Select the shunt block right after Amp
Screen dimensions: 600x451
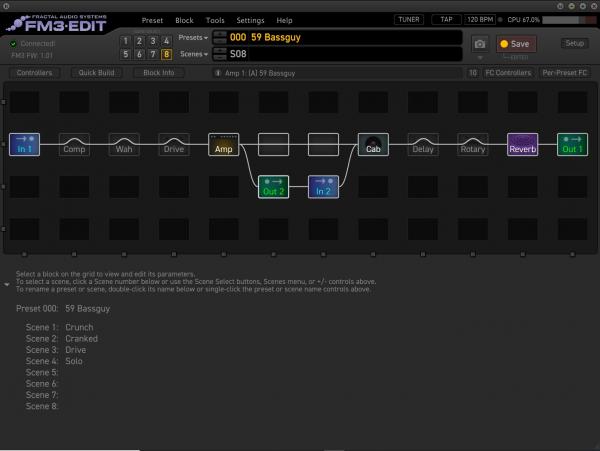[x=274, y=144]
